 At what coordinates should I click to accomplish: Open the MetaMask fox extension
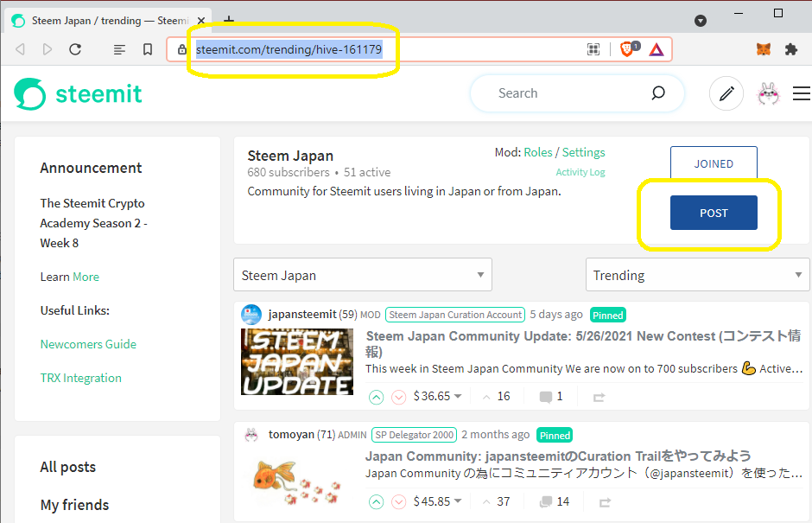tap(764, 49)
